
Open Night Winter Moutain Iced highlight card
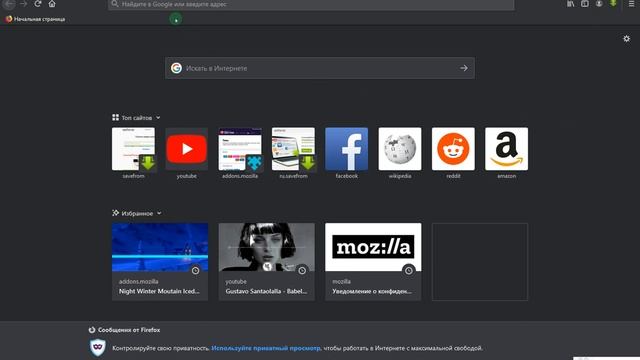[x=160, y=262]
